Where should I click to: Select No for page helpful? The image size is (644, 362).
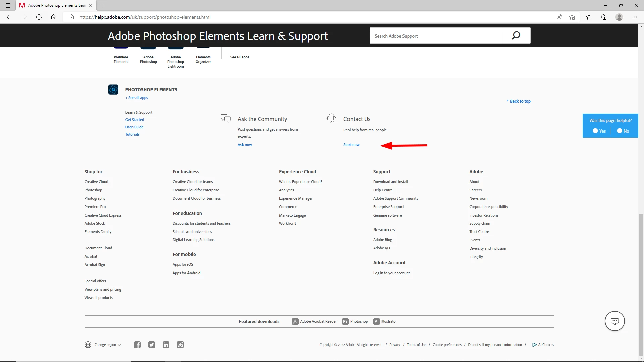[620, 131]
